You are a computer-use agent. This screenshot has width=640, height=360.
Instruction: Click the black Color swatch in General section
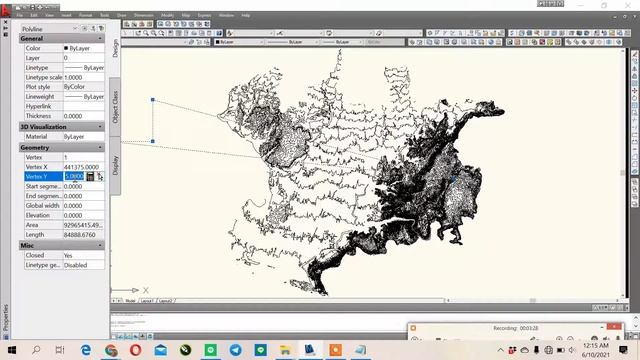pyautogui.click(x=66, y=48)
